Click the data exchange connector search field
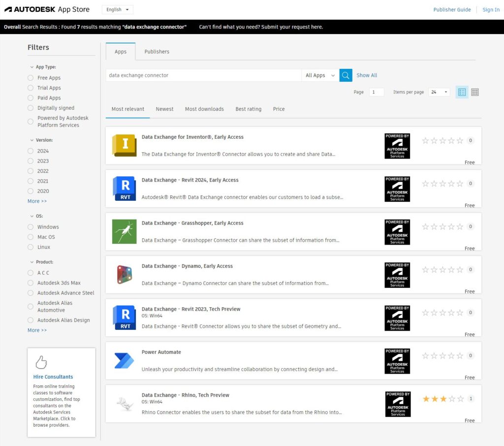The image size is (504, 446). (x=203, y=75)
